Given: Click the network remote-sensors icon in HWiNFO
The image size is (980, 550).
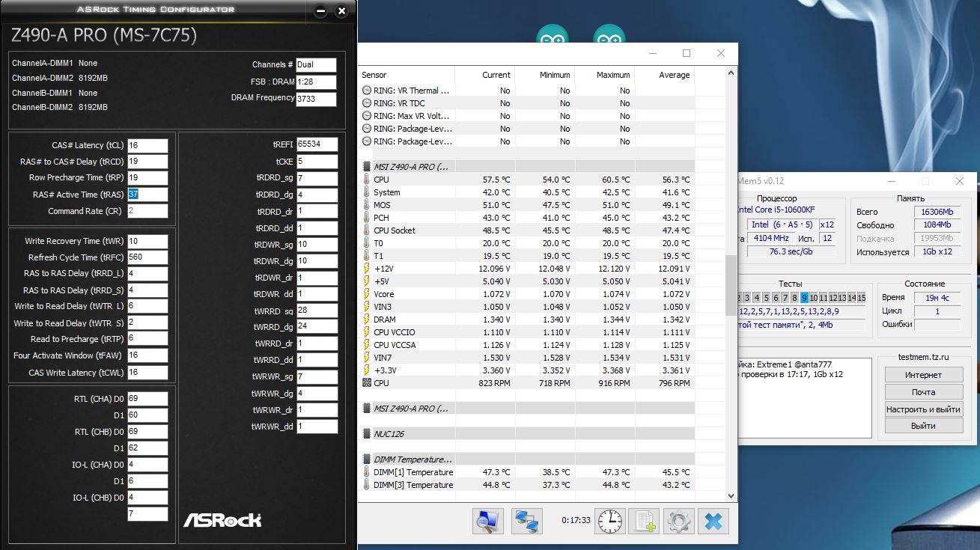Looking at the screenshot, I should point(527,521).
